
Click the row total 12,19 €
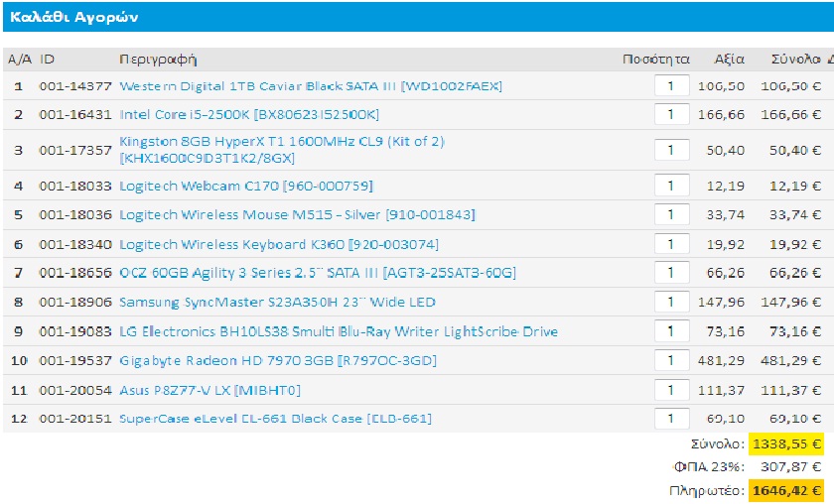pos(795,187)
